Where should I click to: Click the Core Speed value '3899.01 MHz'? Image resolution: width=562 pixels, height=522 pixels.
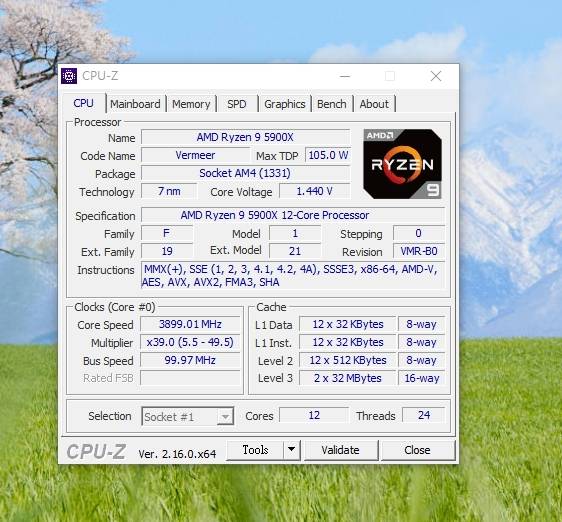[190, 324]
